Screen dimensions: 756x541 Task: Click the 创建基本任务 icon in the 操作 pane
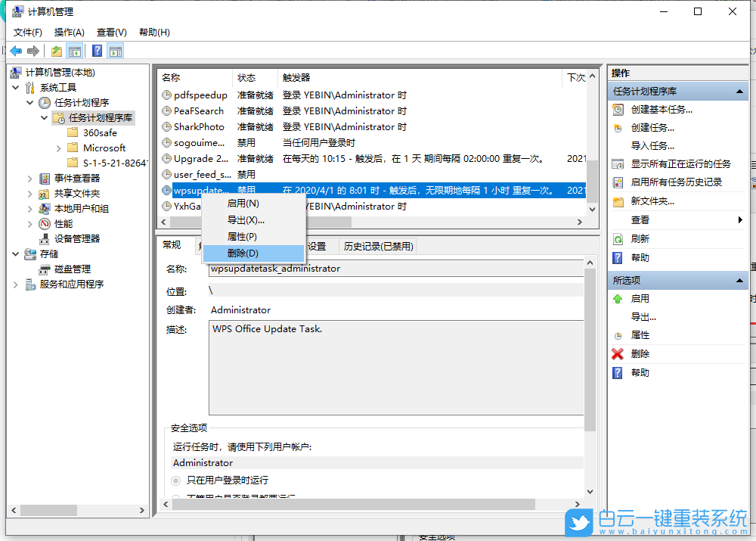click(x=616, y=108)
